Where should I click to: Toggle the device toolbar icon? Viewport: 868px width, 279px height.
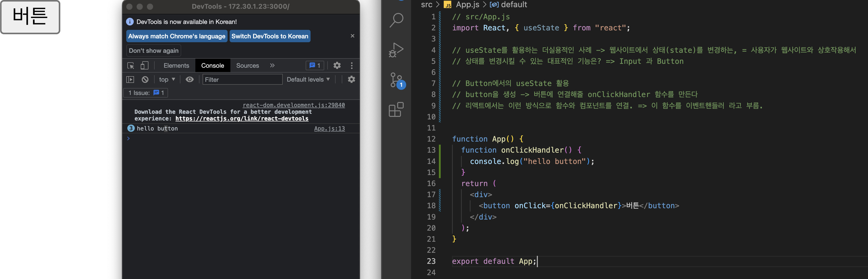pos(145,66)
